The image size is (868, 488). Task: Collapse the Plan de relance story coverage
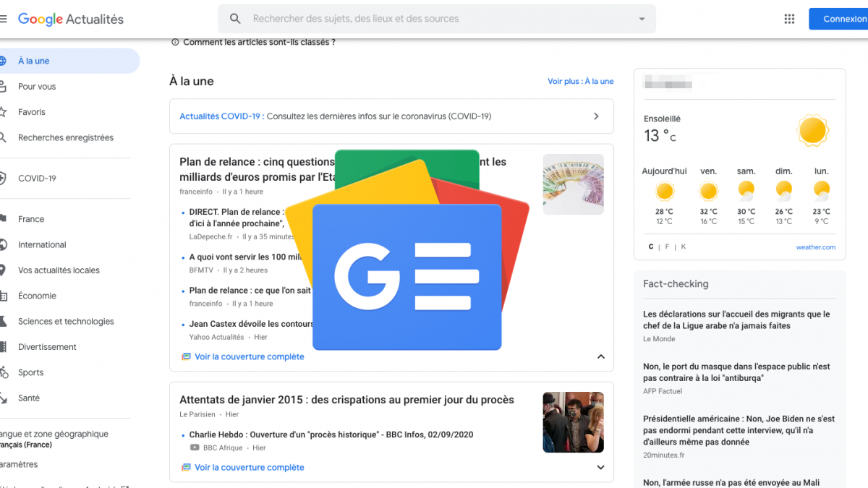tap(600, 356)
